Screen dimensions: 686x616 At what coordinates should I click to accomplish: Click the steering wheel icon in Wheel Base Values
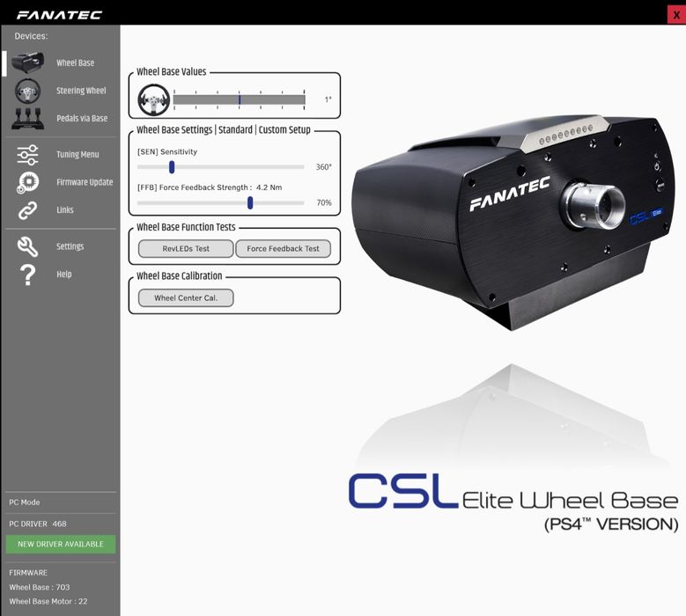153,99
